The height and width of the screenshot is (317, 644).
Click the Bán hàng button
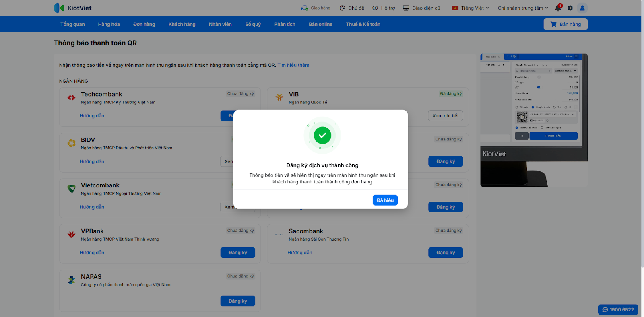[566, 24]
